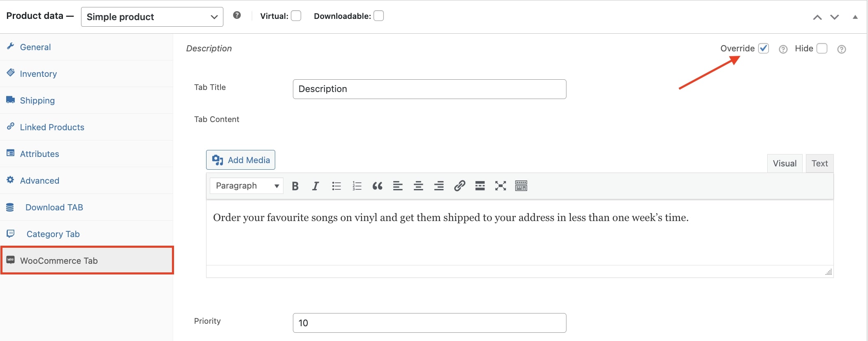Apply blockquote formatting
This screenshot has width=868, height=341.
pos(377,186)
